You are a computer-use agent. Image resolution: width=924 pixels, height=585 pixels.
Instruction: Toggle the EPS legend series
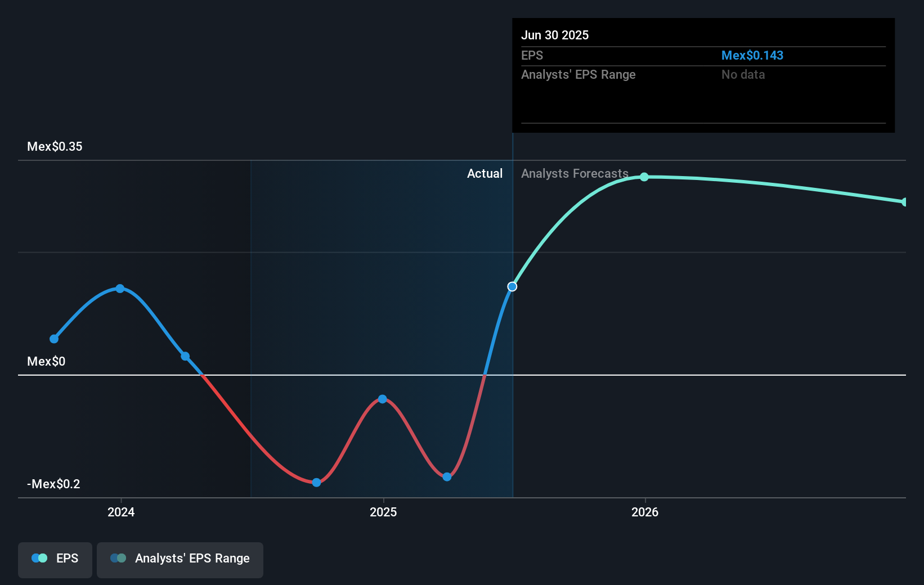pyautogui.click(x=55, y=560)
